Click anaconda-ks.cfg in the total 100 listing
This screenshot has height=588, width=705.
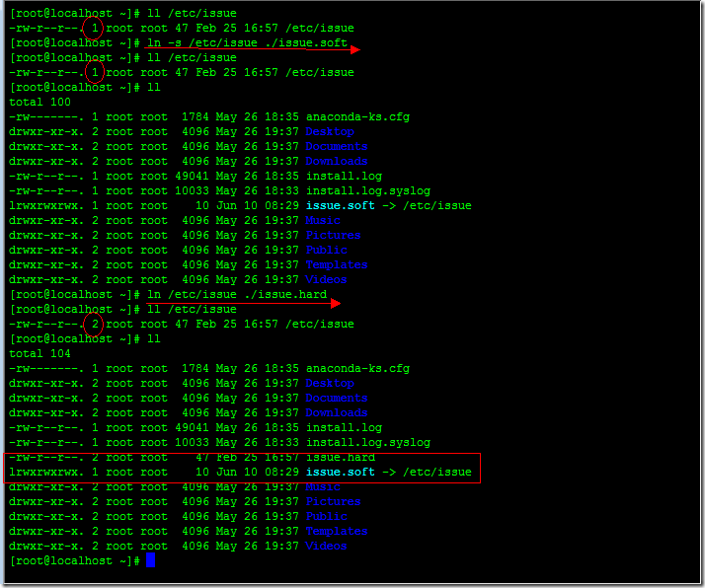point(357,117)
